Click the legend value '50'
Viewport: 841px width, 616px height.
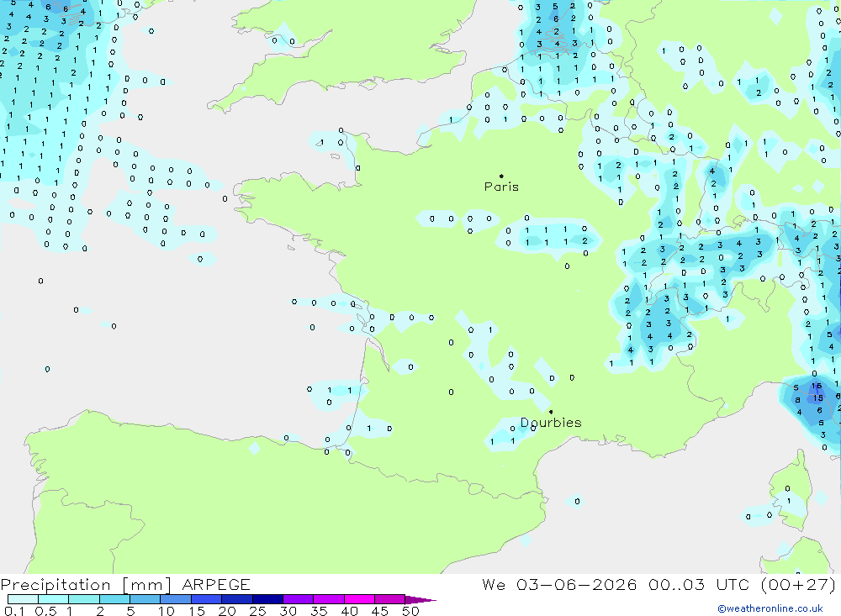point(410,611)
